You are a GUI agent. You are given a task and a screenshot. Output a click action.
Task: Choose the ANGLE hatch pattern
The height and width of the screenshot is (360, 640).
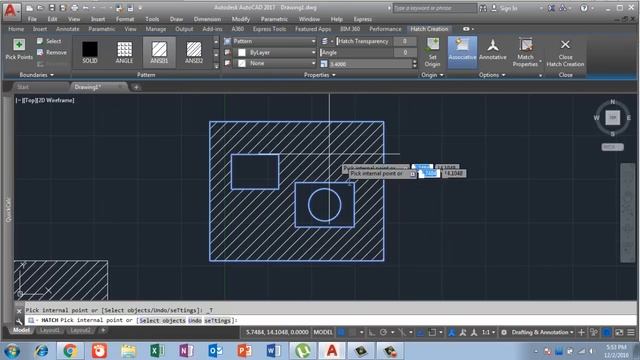tap(124, 52)
